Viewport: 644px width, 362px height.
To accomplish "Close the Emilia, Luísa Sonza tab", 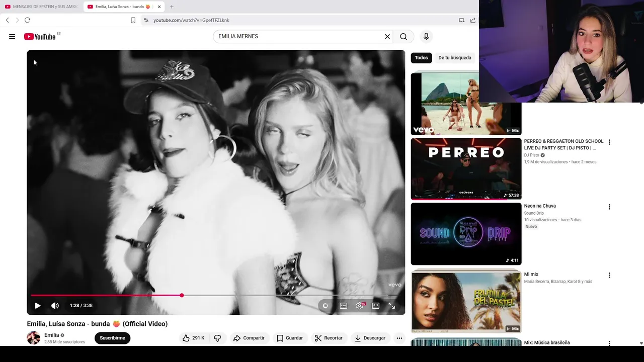I will [159, 7].
